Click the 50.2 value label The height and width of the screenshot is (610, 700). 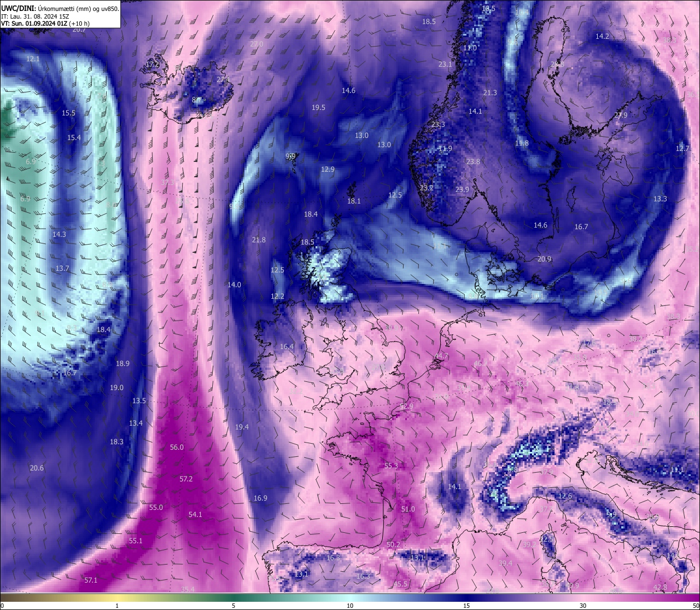[393, 544]
